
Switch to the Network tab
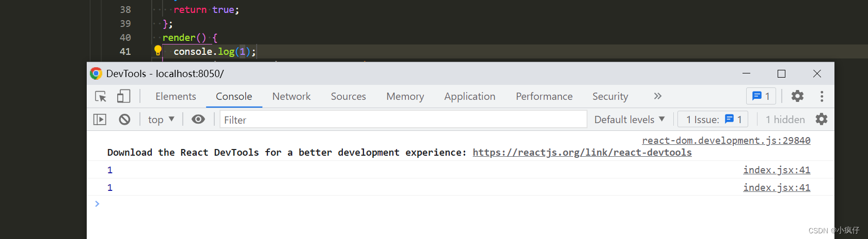pyautogui.click(x=291, y=96)
